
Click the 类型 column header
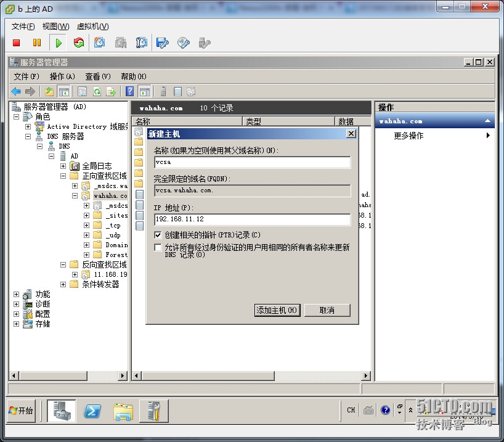point(288,121)
